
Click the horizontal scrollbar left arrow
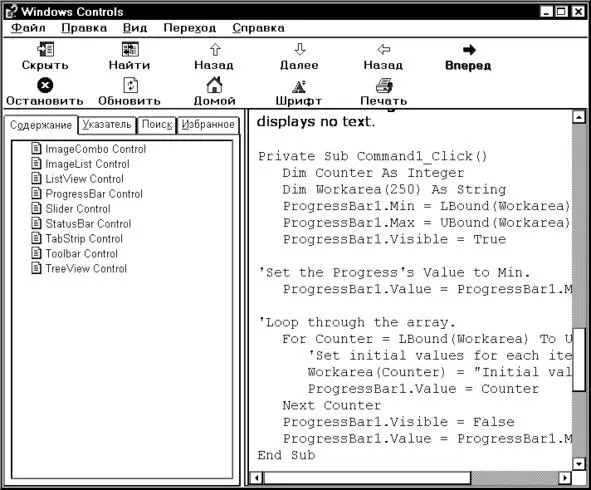click(x=256, y=478)
